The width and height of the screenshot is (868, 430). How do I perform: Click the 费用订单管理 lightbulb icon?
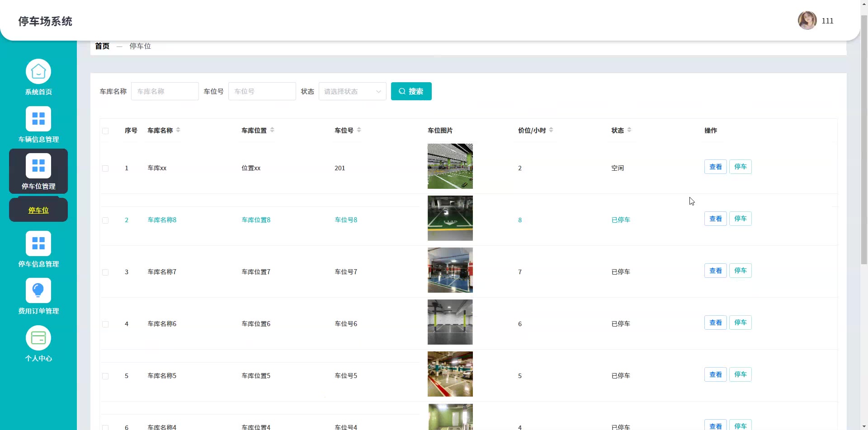tap(38, 290)
